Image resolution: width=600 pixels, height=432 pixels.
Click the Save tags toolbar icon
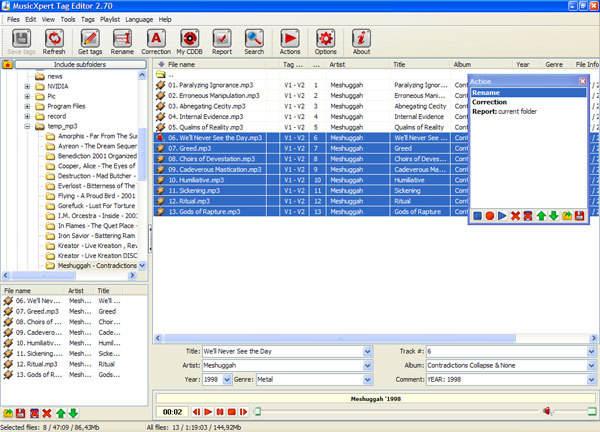21,41
